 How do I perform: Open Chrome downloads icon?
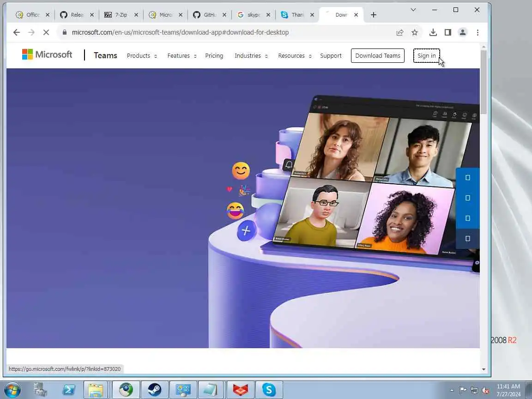[x=433, y=32]
